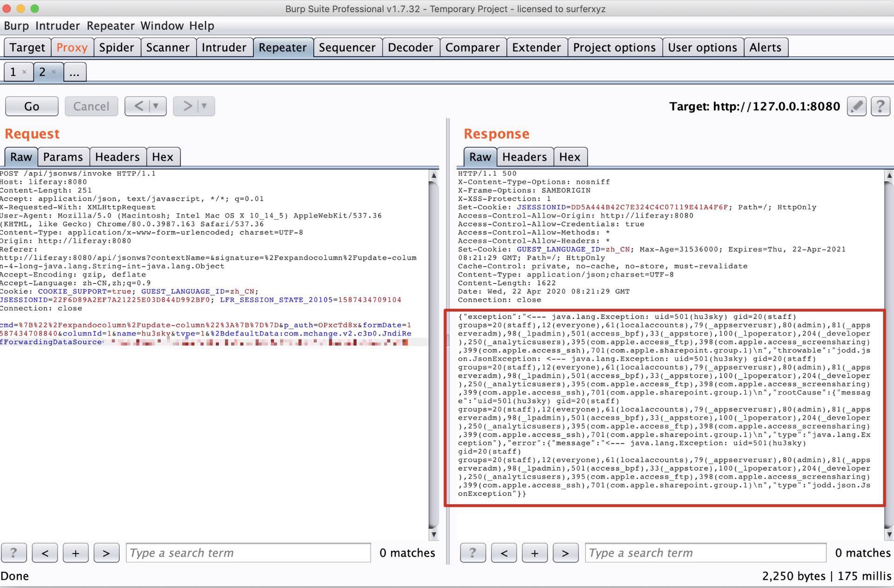Open response search options plus button
894x588 pixels.
(x=535, y=553)
